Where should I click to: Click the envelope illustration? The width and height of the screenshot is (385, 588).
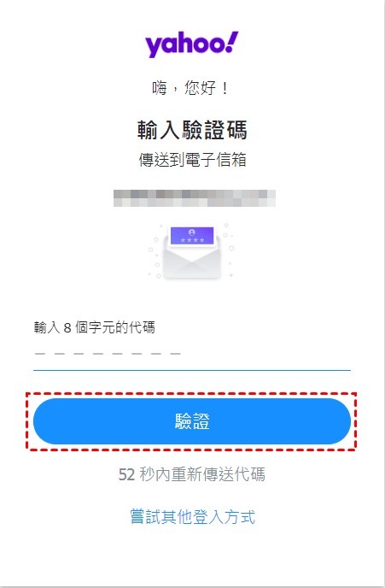pyautogui.click(x=192, y=251)
